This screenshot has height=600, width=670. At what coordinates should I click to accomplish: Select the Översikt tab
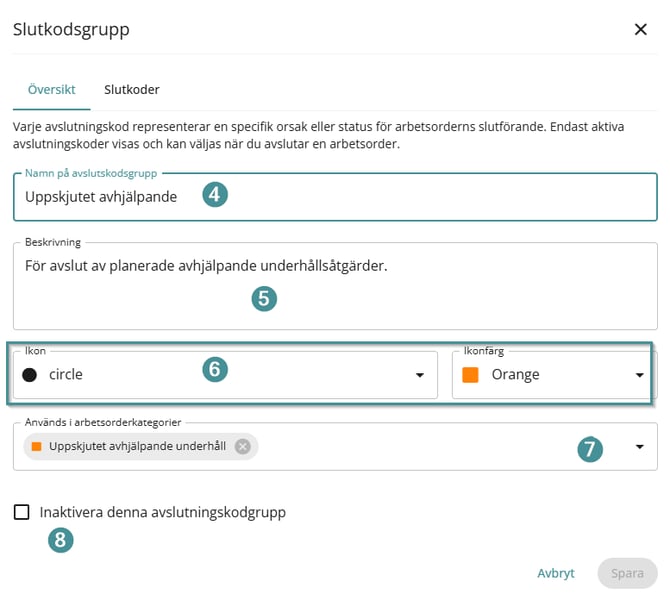[x=51, y=90]
